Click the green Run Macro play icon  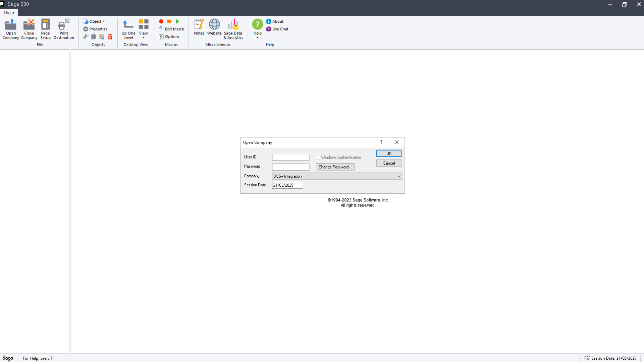click(x=177, y=21)
